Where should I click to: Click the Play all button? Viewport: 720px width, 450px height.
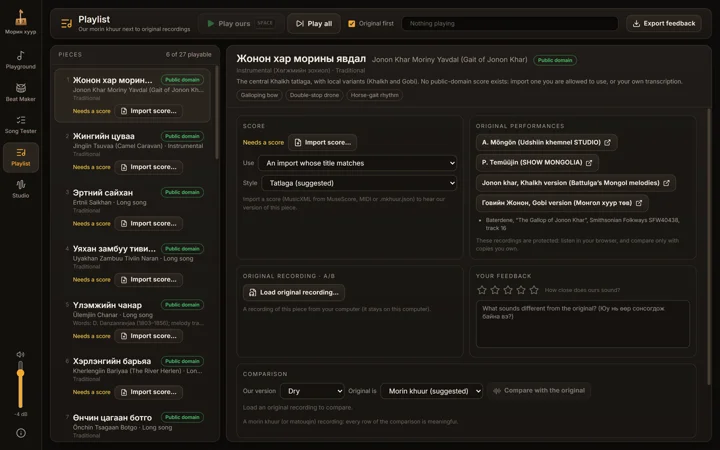pyautogui.click(x=314, y=23)
